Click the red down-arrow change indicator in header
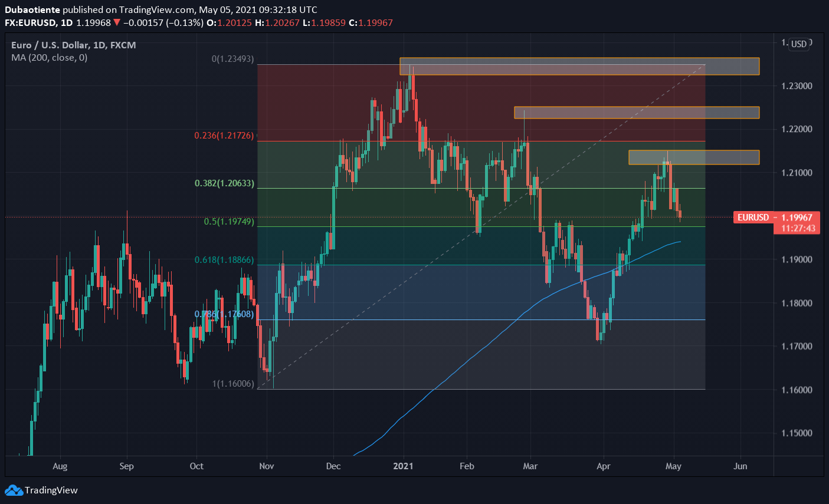Viewport: 829px width, 504px height. (x=117, y=22)
